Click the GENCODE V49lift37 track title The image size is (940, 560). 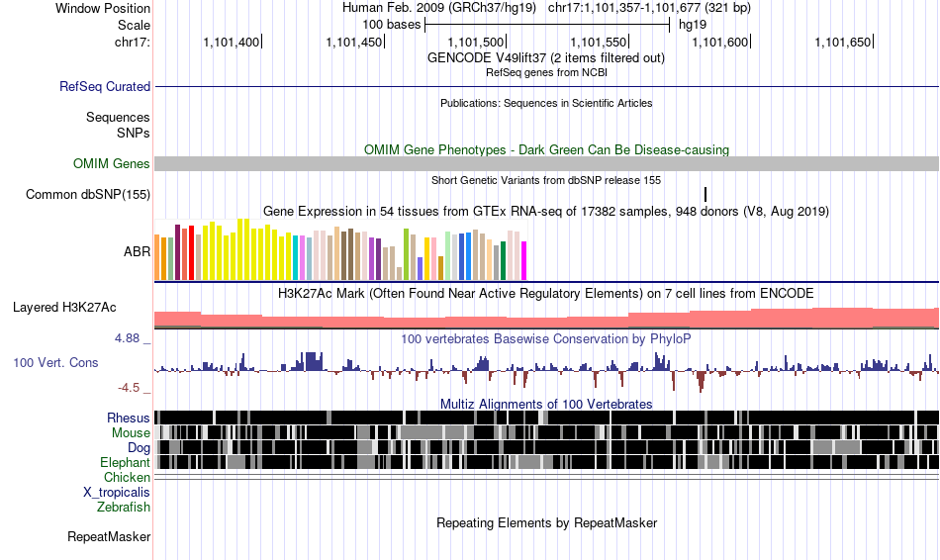(546, 58)
